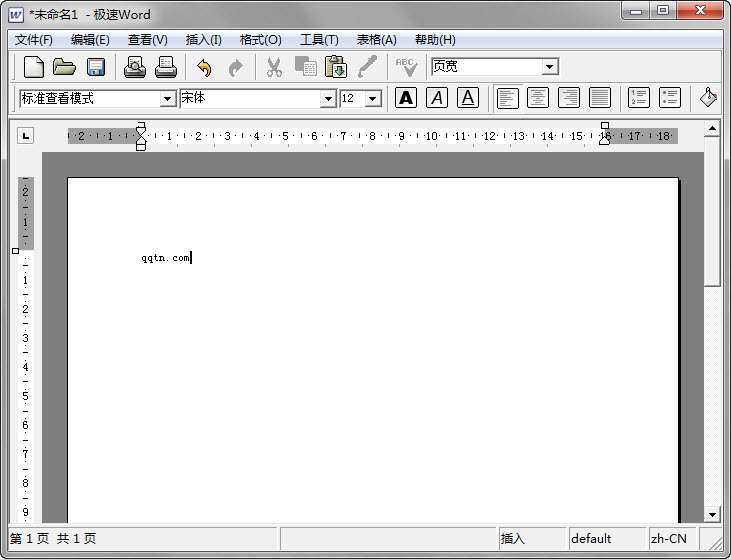The image size is (731, 559).
Task: Open the 编辑(E) menu
Action: pos(90,40)
